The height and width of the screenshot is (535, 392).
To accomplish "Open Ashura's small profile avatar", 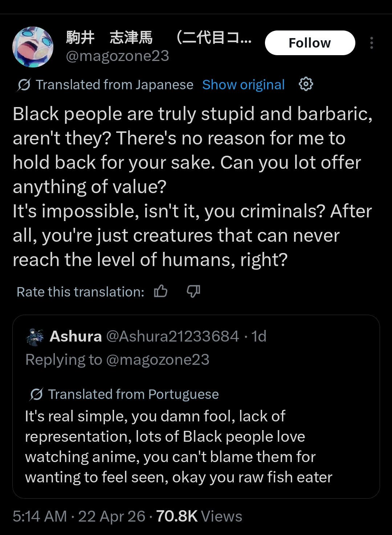I will [x=36, y=337].
